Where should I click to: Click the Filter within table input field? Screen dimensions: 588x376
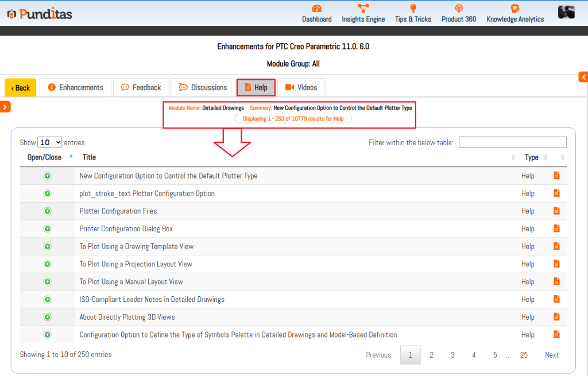(512, 142)
